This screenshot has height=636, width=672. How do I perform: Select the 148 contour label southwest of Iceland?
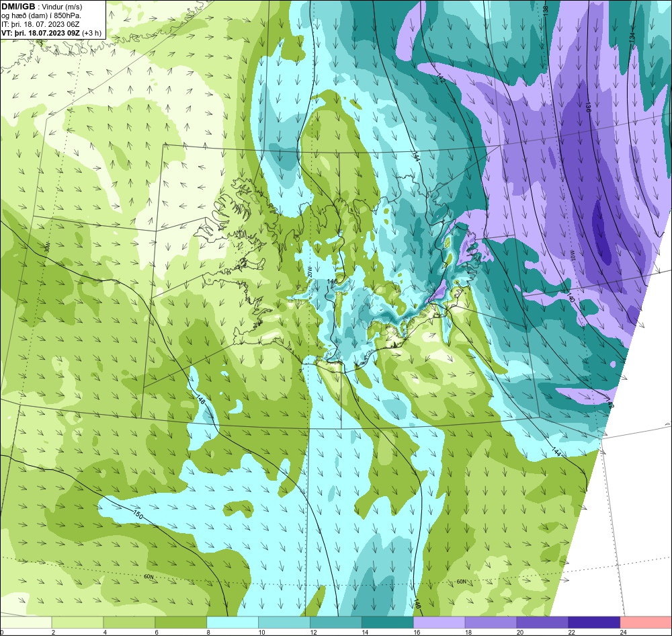click(200, 399)
